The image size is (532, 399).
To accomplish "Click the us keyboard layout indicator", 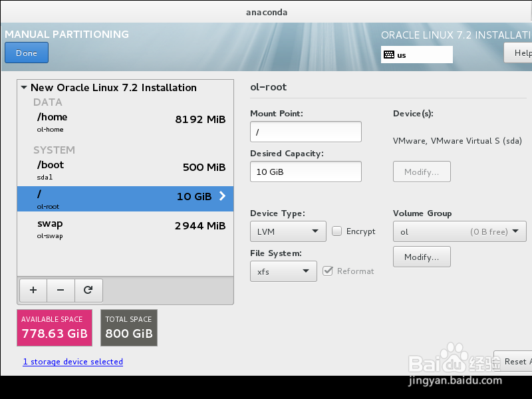I will 417,55.
